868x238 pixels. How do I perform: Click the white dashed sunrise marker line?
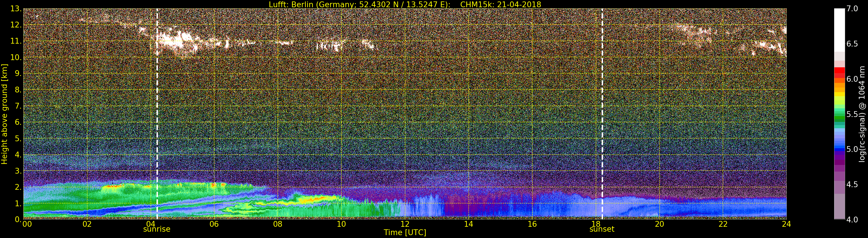click(157, 114)
